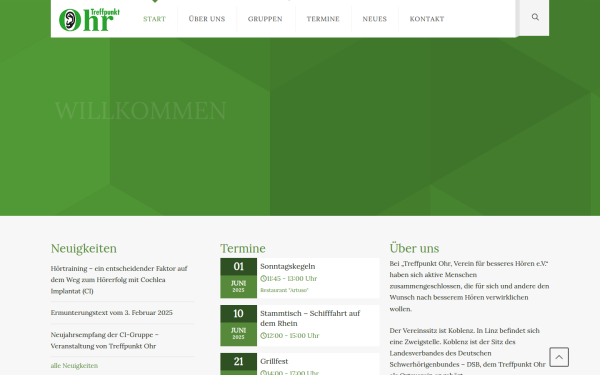Image resolution: width=600 pixels, height=375 pixels.
Task: Open the Termine menu item
Action: [323, 19]
